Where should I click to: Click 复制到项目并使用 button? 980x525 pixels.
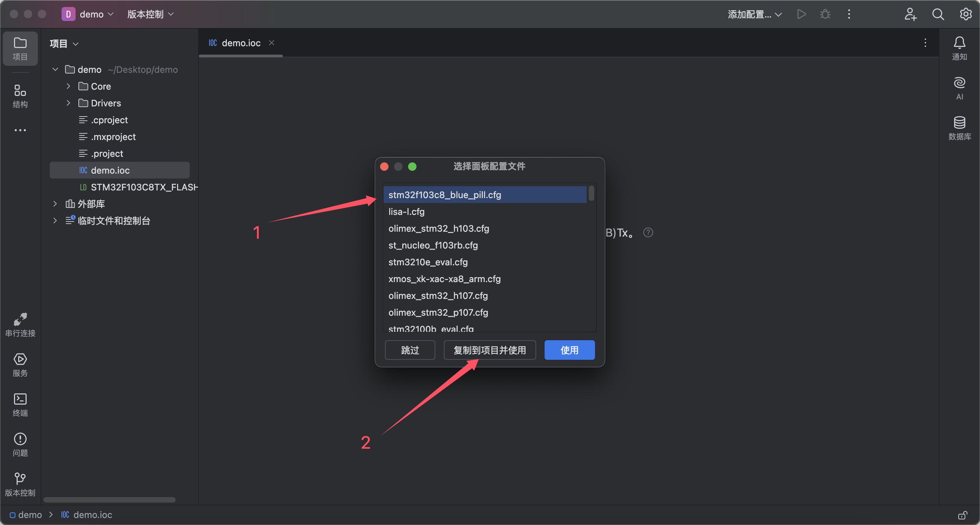(490, 350)
